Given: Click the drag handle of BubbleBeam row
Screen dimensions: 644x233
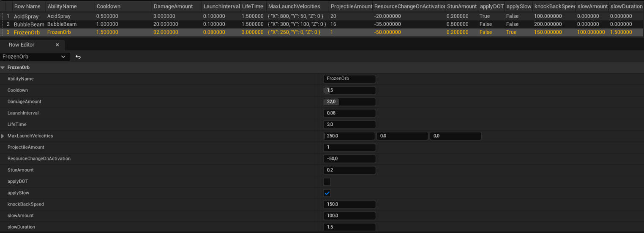Looking at the screenshot, I should (2, 24).
